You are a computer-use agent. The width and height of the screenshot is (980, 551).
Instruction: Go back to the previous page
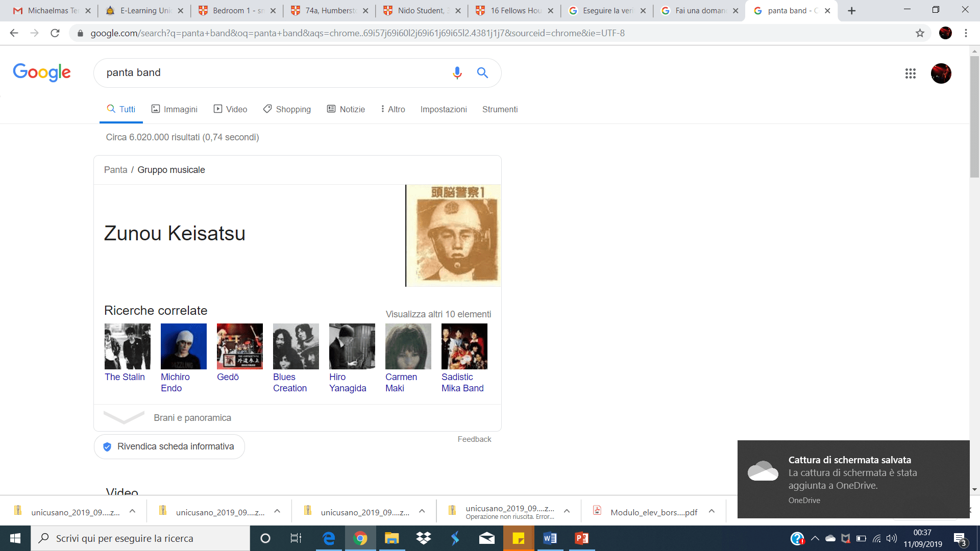[14, 33]
